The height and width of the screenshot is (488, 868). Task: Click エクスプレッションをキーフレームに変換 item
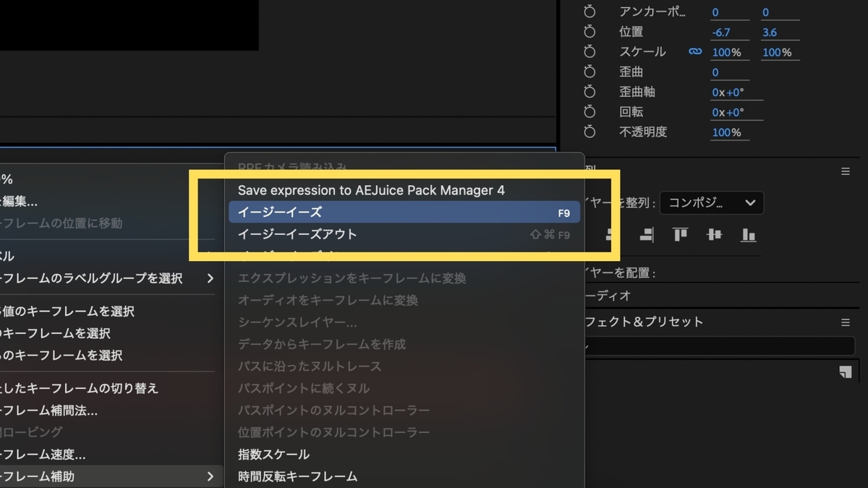pos(404,278)
